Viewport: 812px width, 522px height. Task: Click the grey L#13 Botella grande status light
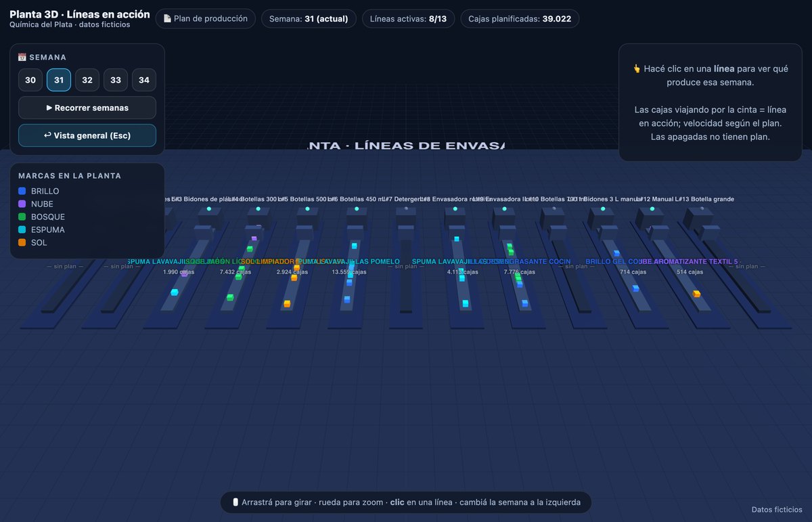702,209
